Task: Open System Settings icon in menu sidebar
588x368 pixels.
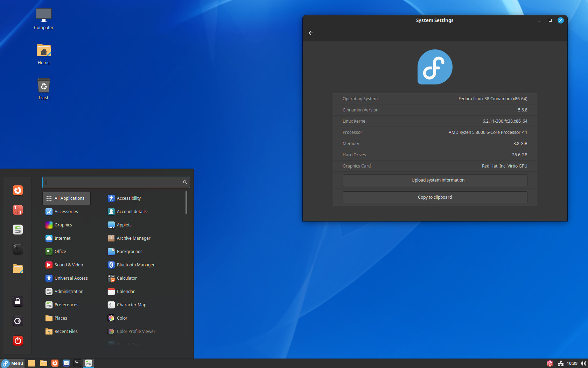Action: coord(18,230)
